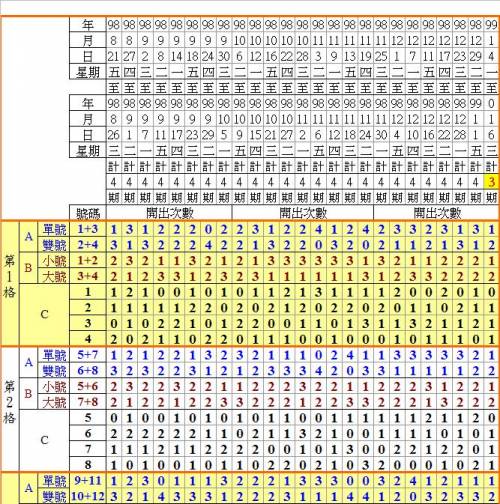Click the 9+11 row label

(x=88, y=481)
